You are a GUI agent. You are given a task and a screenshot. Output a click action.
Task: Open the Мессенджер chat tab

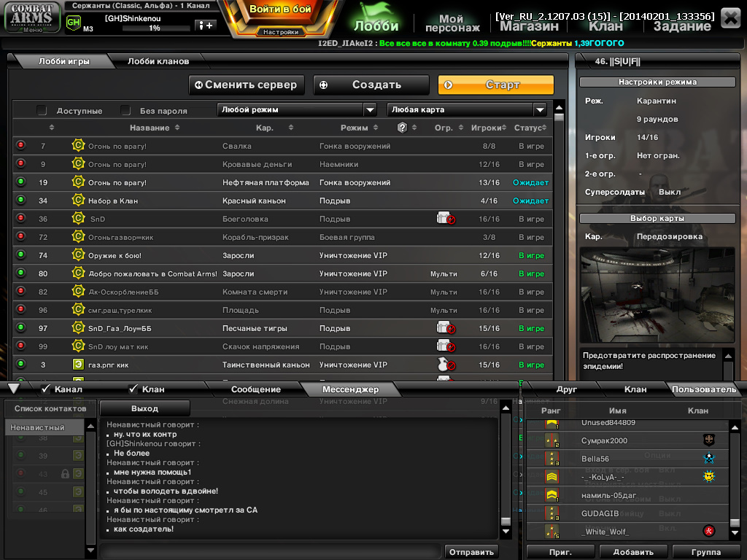click(x=351, y=389)
